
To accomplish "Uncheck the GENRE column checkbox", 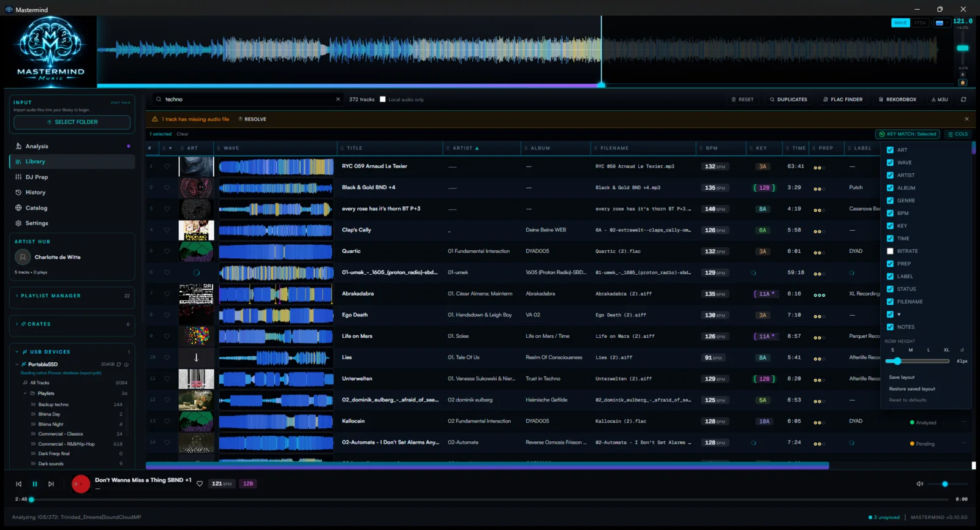I will [890, 201].
